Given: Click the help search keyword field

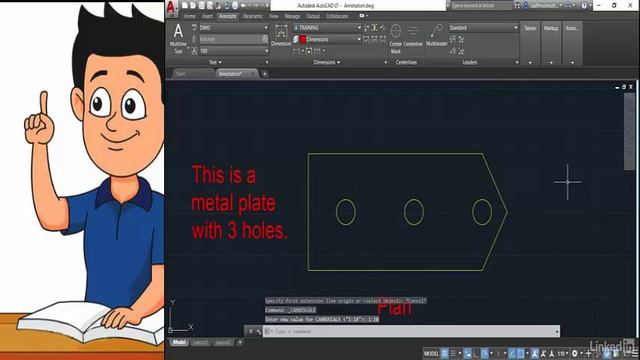Looking at the screenshot, I should tap(481, 6).
